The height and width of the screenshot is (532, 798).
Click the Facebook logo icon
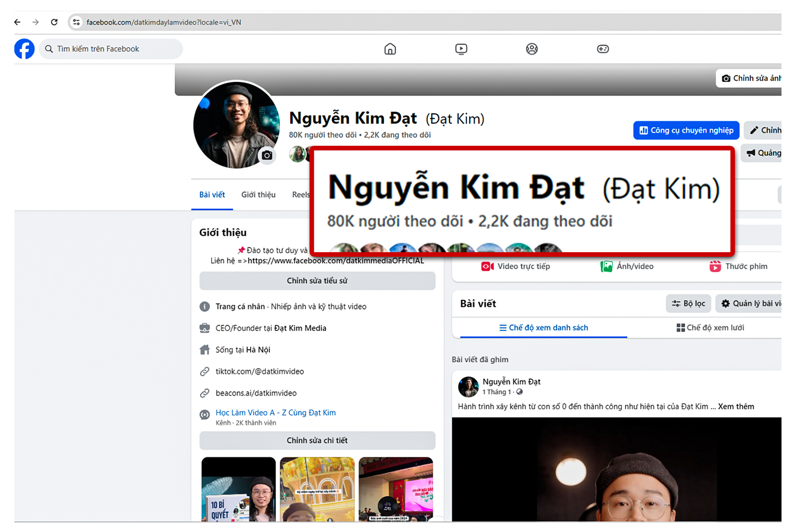tap(24, 49)
